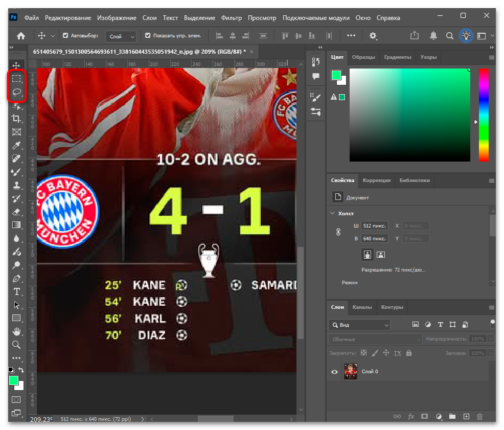Viewport: 504px width, 430px height.
Task: Click the landscape orientation button
Action: point(381,255)
